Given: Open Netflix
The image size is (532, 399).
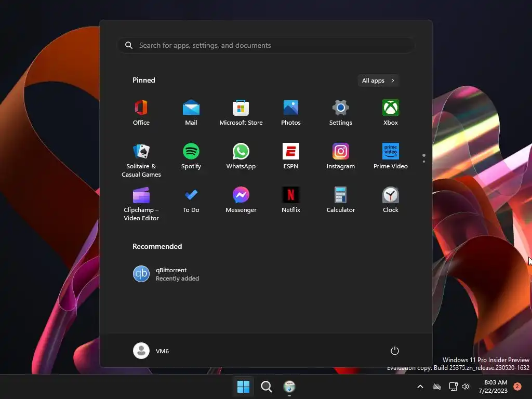Looking at the screenshot, I should (291, 201).
